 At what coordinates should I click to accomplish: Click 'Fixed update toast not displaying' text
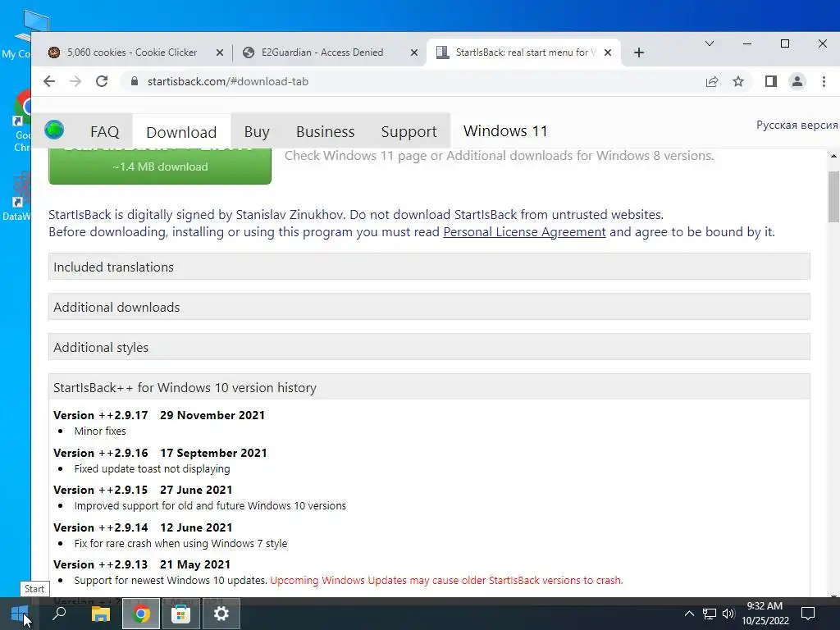152,468
